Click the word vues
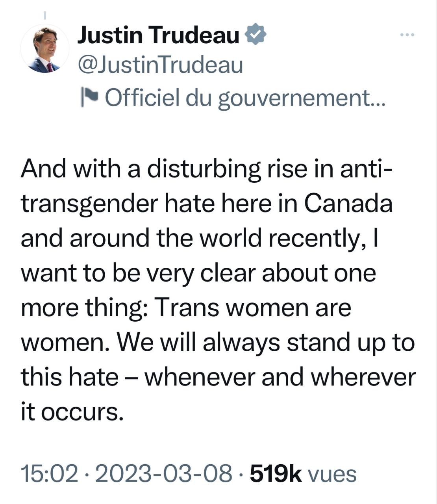This screenshot has height=504, width=437. 332,474
